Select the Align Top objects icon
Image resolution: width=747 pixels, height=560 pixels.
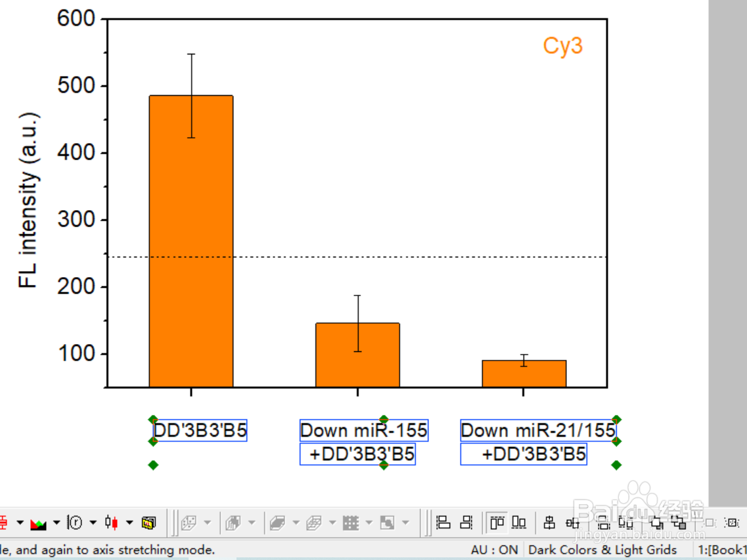(x=497, y=523)
